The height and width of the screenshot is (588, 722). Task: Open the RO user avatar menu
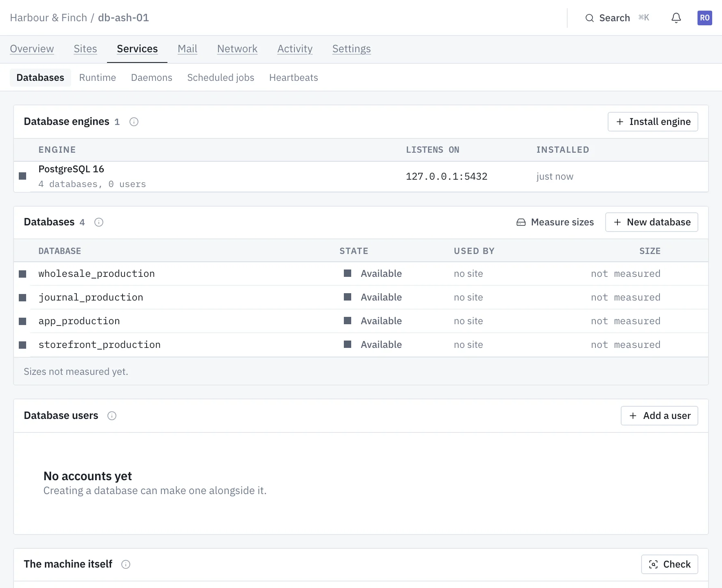tap(704, 18)
